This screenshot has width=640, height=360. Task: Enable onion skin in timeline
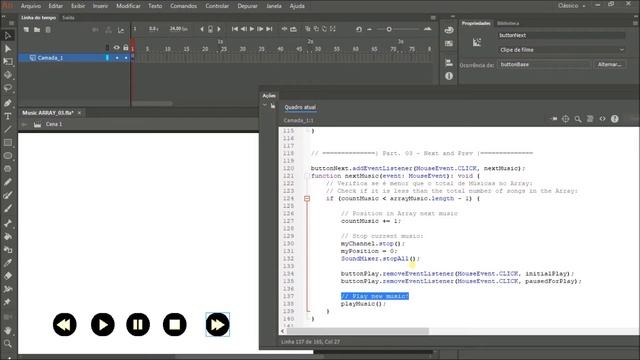point(308,29)
